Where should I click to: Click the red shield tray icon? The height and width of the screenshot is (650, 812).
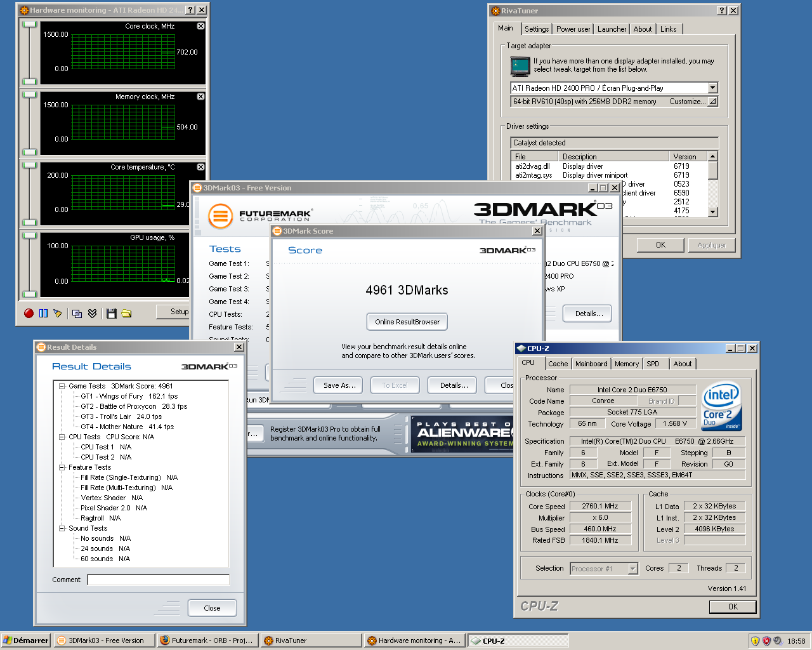click(x=766, y=641)
